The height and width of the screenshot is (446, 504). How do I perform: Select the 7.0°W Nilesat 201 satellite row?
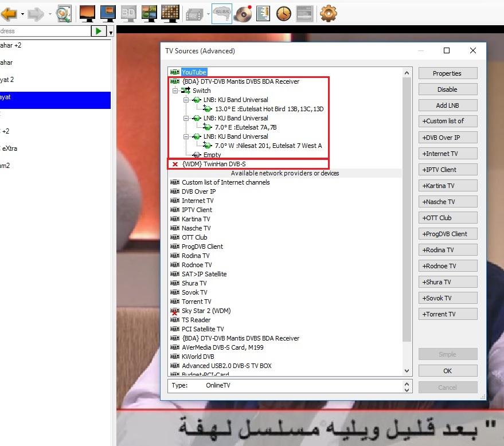pyautogui.click(x=268, y=146)
